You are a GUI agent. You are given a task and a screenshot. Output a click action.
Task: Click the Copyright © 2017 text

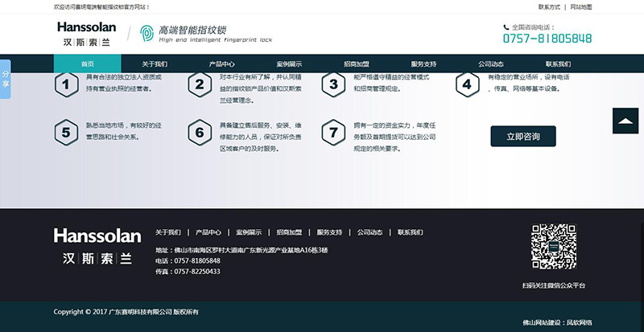pos(126,312)
